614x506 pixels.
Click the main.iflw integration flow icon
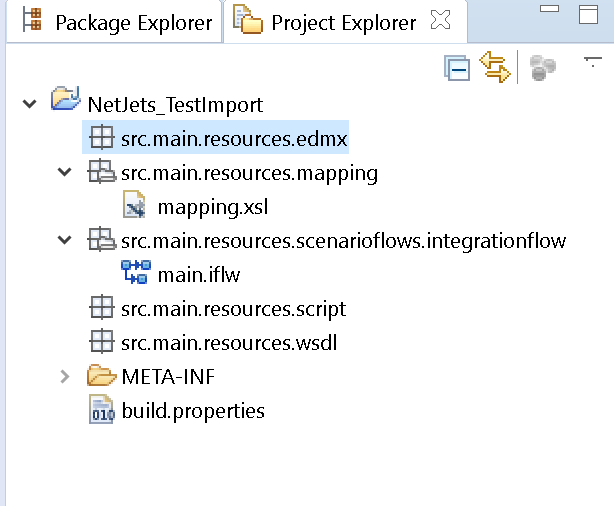click(135, 272)
